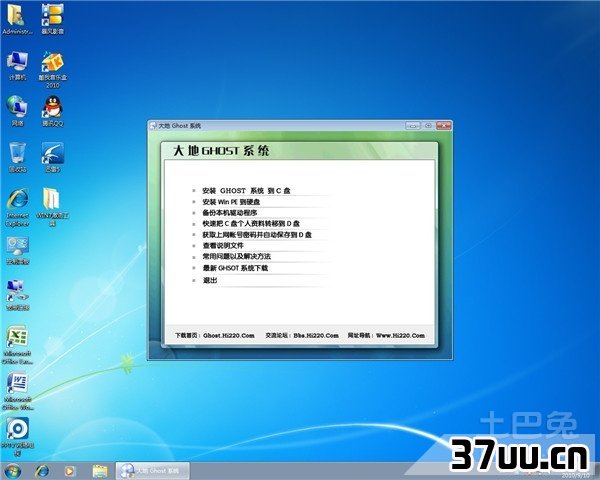This screenshot has width=600, height=480.
Task: Open Windows Explorer folder on the taskbar
Action: click(x=99, y=471)
